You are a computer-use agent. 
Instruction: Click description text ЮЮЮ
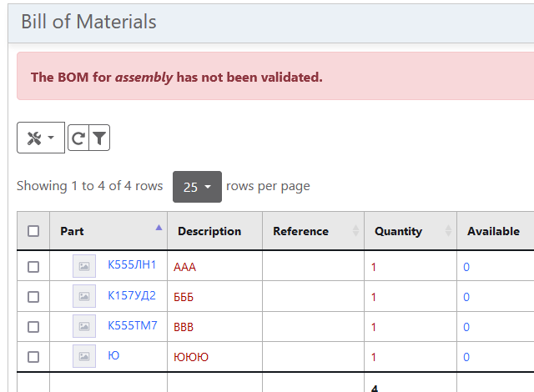pyautogui.click(x=191, y=357)
